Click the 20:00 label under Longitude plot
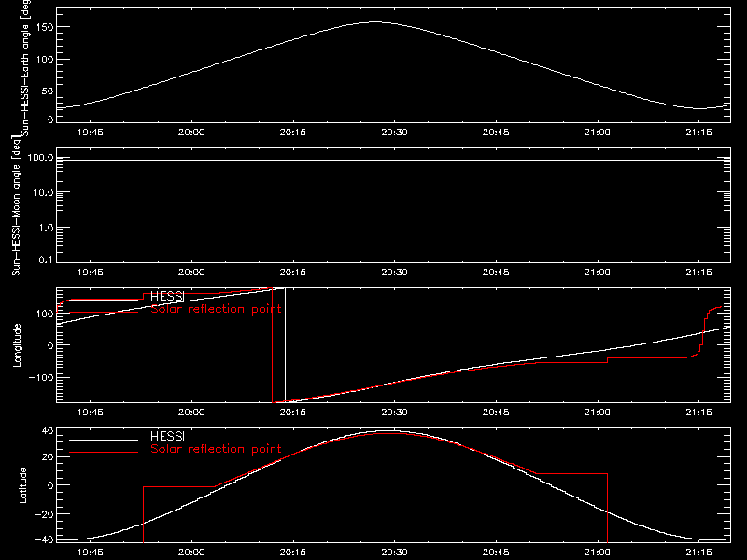Viewport: 747px width, 560px height. click(191, 413)
